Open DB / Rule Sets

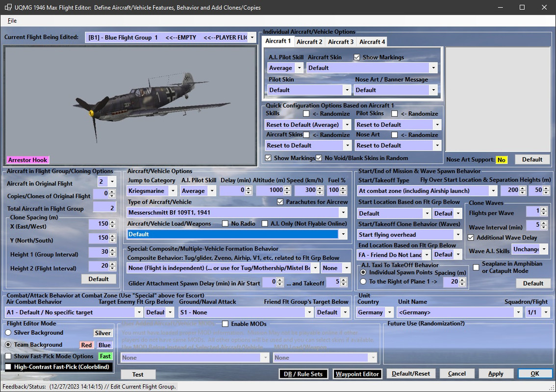[303, 374]
